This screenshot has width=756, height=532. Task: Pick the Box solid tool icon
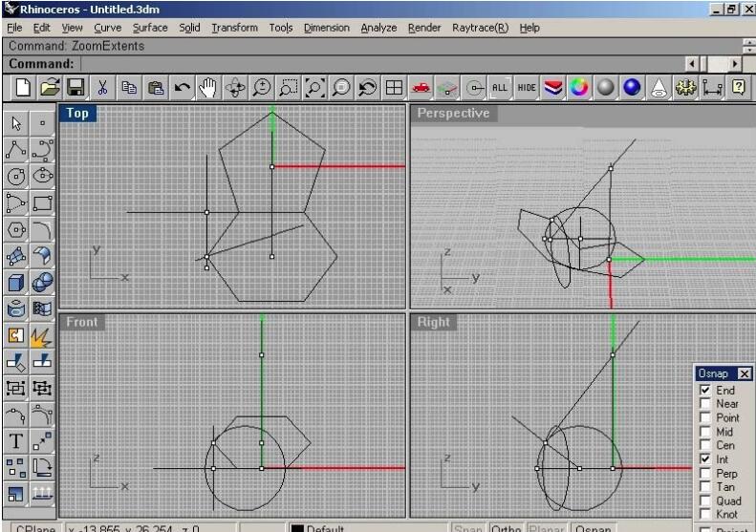pyautogui.click(x=16, y=282)
